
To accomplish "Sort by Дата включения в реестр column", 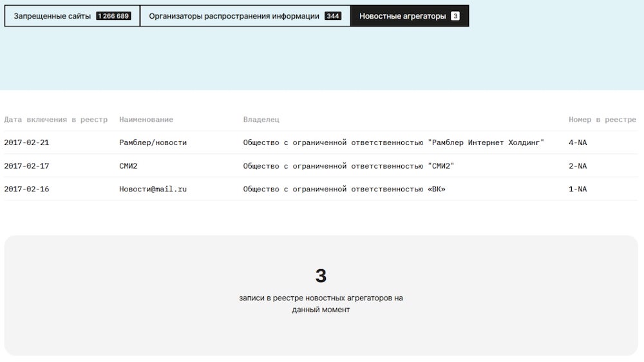I will pyautogui.click(x=56, y=120).
